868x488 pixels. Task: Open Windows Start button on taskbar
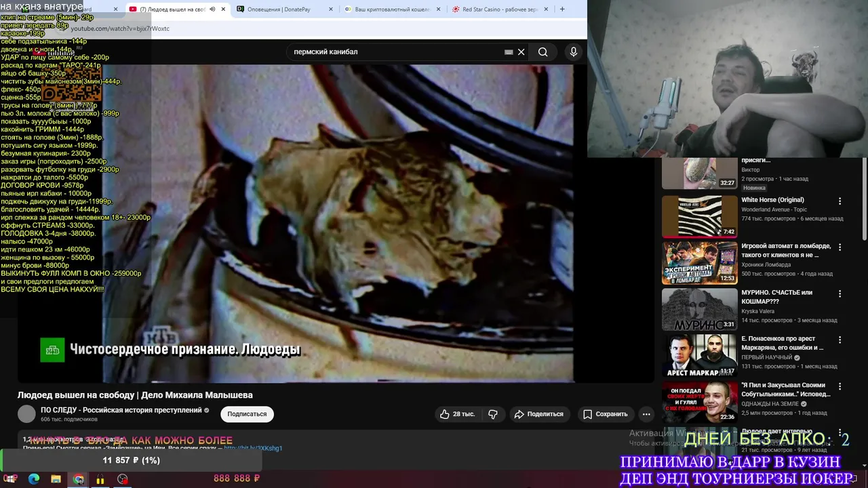[x=10, y=479]
